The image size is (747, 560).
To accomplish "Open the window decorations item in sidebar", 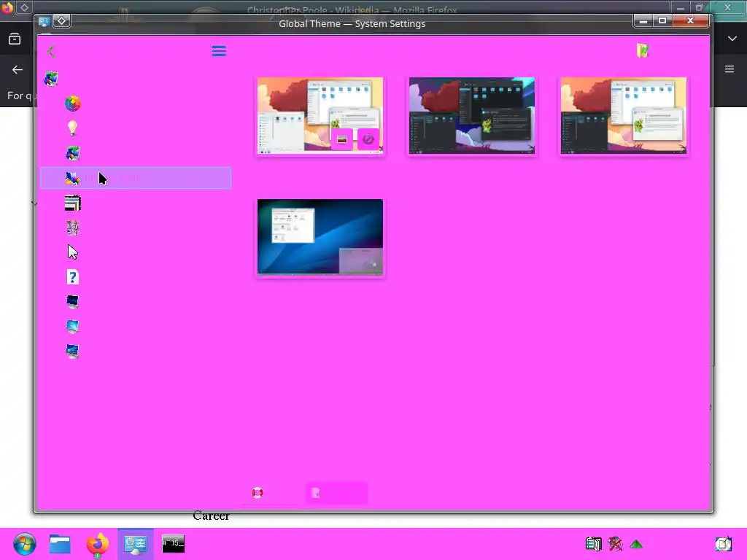I will [72, 203].
